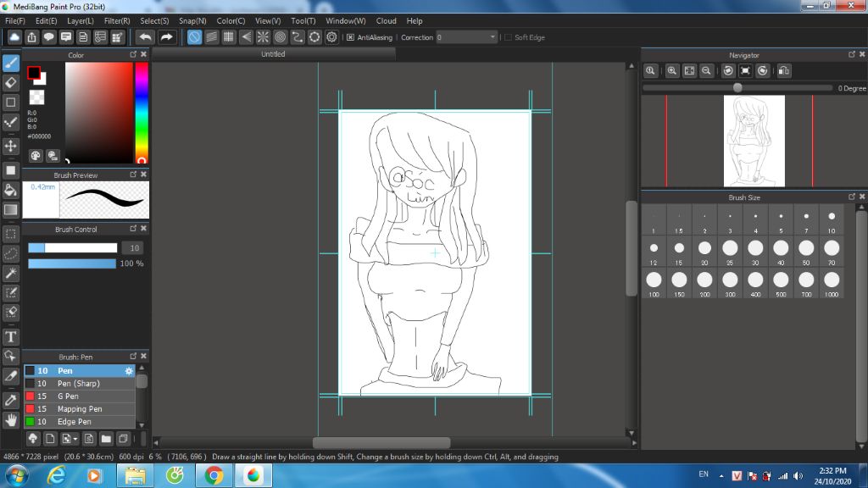Open settings gear for Pen brush

coord(129,371)
